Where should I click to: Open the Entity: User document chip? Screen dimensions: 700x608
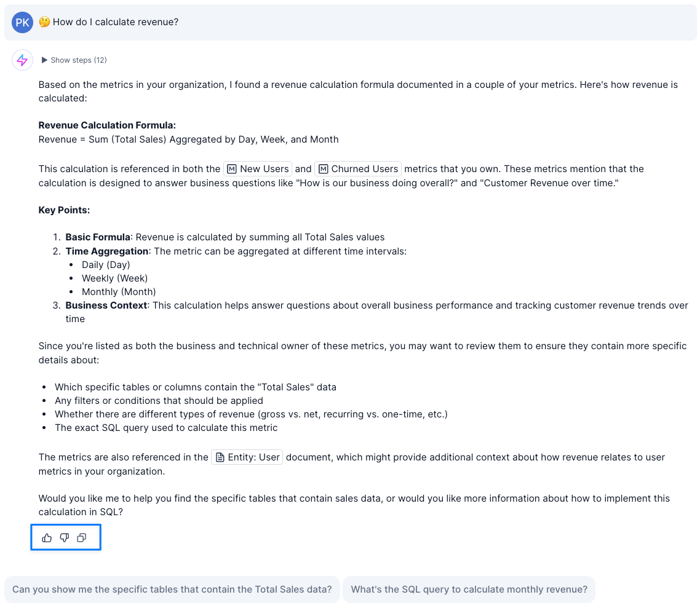[x=247, y=457]
